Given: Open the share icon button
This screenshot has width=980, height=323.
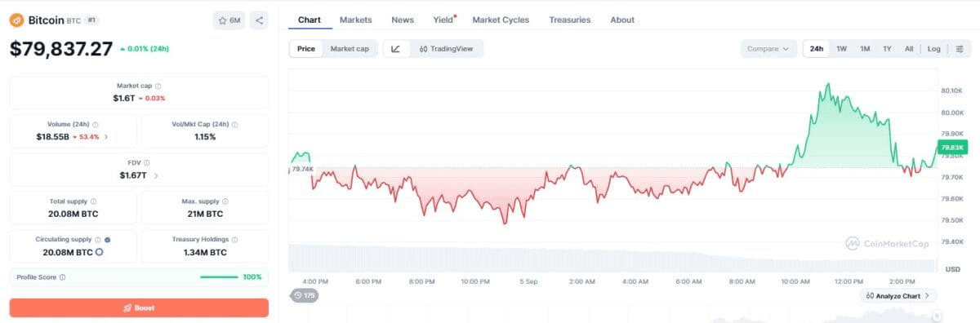Looking at the screenshot, I should tap(259, 20).
